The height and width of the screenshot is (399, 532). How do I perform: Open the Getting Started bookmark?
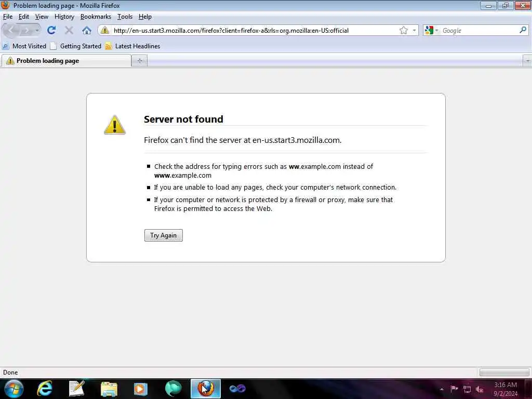[x=76, y=46]
